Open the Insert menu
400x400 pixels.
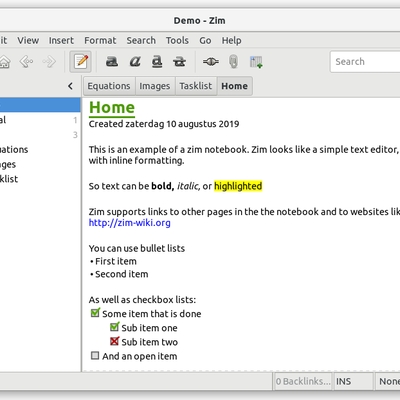(61, 40)
